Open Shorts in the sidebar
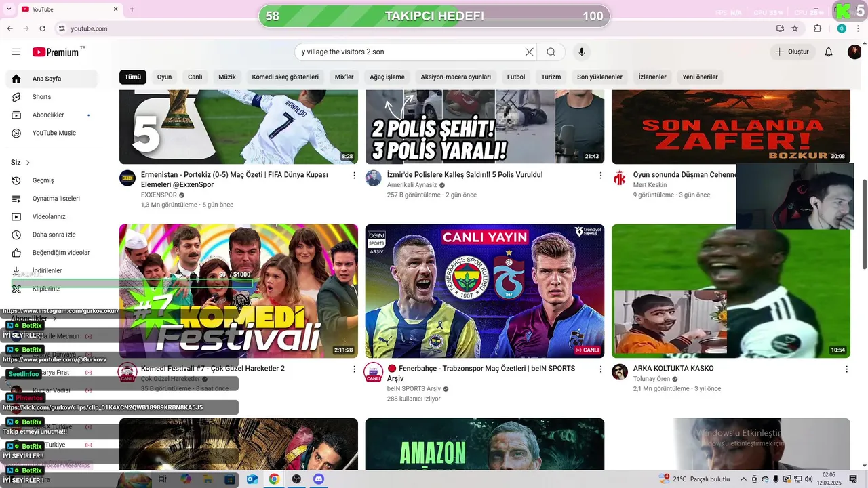Image resolution: width=868 pixels, height=488 pixels. [52, 97]
